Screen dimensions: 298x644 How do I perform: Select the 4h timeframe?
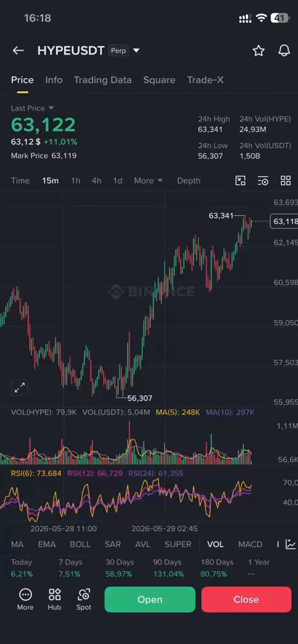pos(96,181)
